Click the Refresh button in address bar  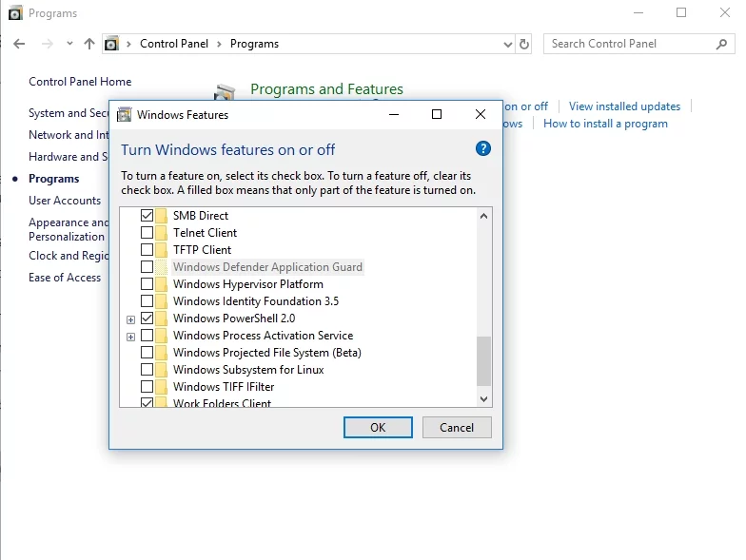[x=523, y=44]
